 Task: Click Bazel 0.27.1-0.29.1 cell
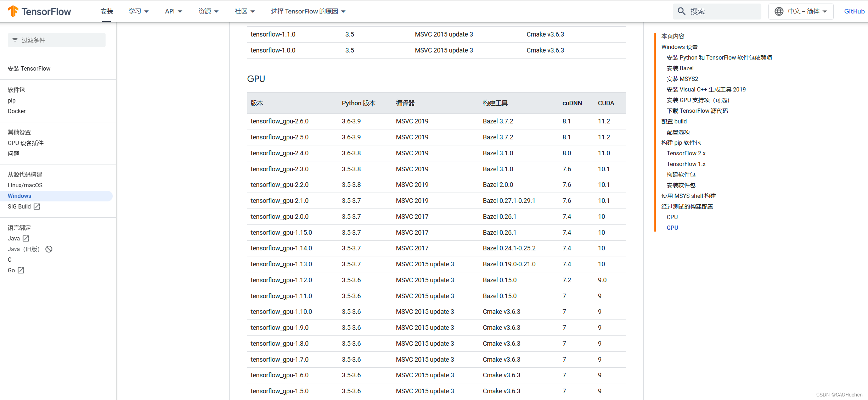pyautogui.click(x=509, y=201)
